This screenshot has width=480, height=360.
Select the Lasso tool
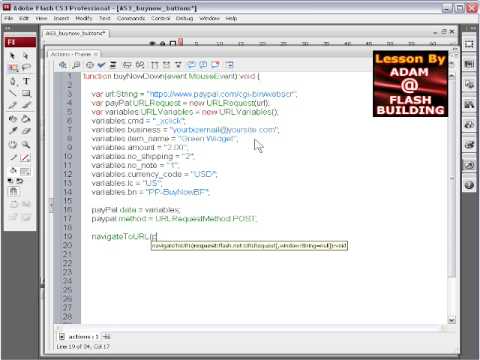pyautogui.click(x=26, y=68)
